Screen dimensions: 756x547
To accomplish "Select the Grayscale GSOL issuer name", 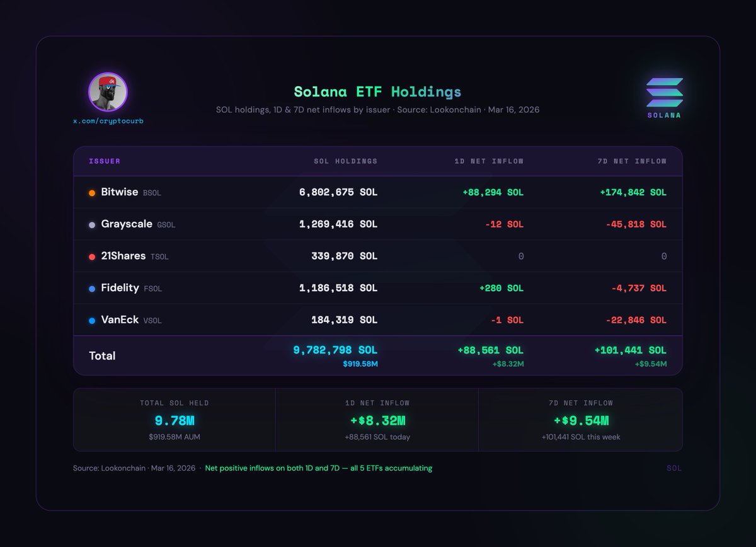I will tap(127, 224).
